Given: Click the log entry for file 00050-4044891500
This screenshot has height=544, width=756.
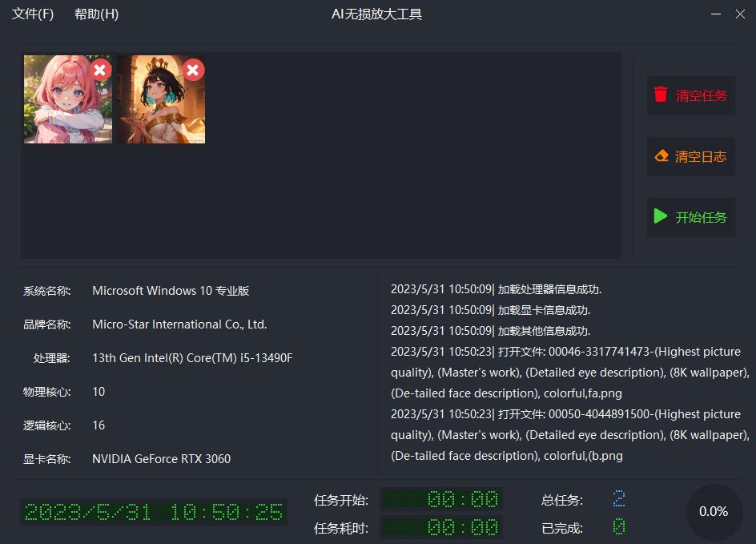Looking at the screenshot, I should tap(570, 435).
